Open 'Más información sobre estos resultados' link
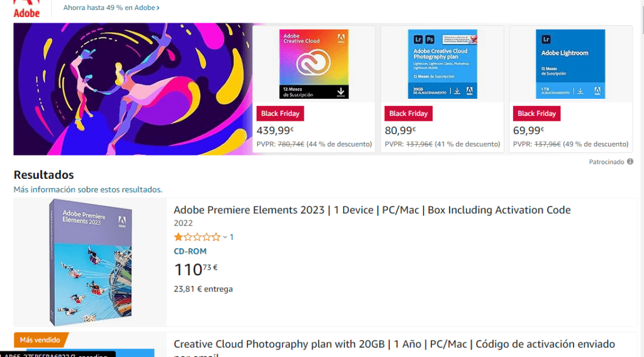Image resolution: width=644 pixels, height=357 pixels. point(88,190)
